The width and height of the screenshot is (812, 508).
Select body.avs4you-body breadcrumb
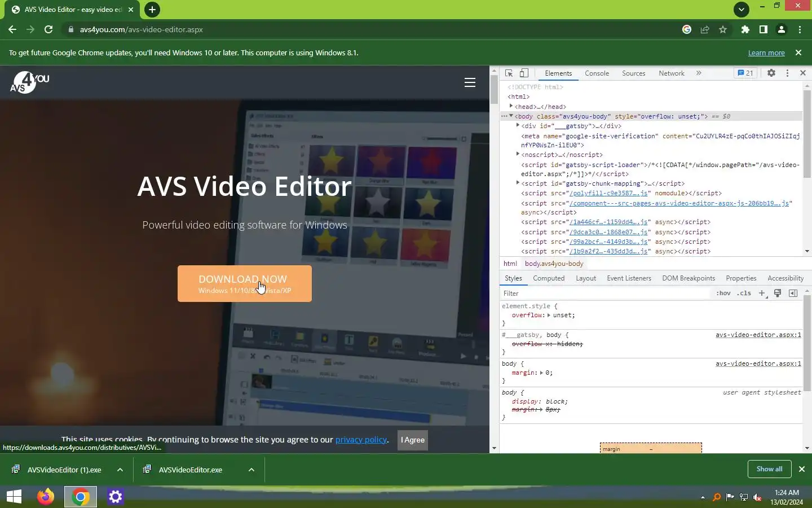pos(554,264)
